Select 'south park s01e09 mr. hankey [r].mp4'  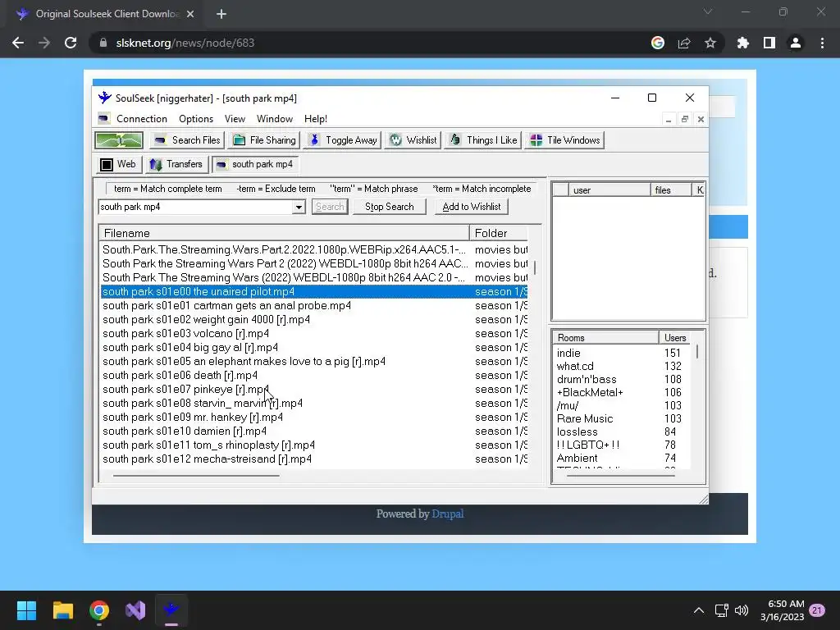coord(314,417)
